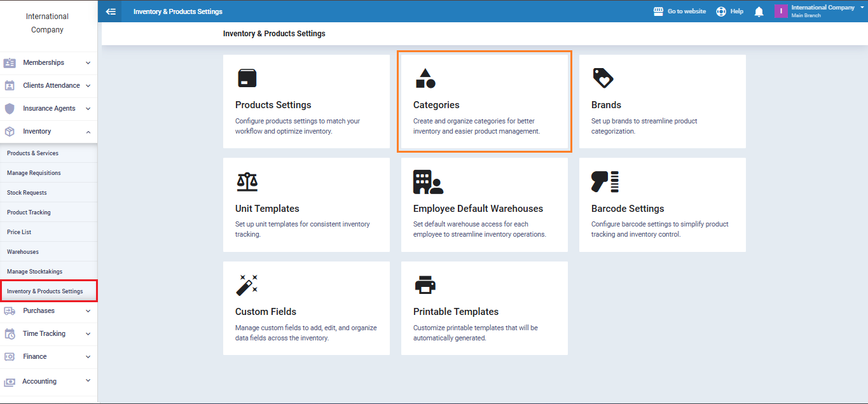Image resolution: width=868 pixels, height=404 pixels.
Task: Open the Products Settings card
Action: pos(306,102)
